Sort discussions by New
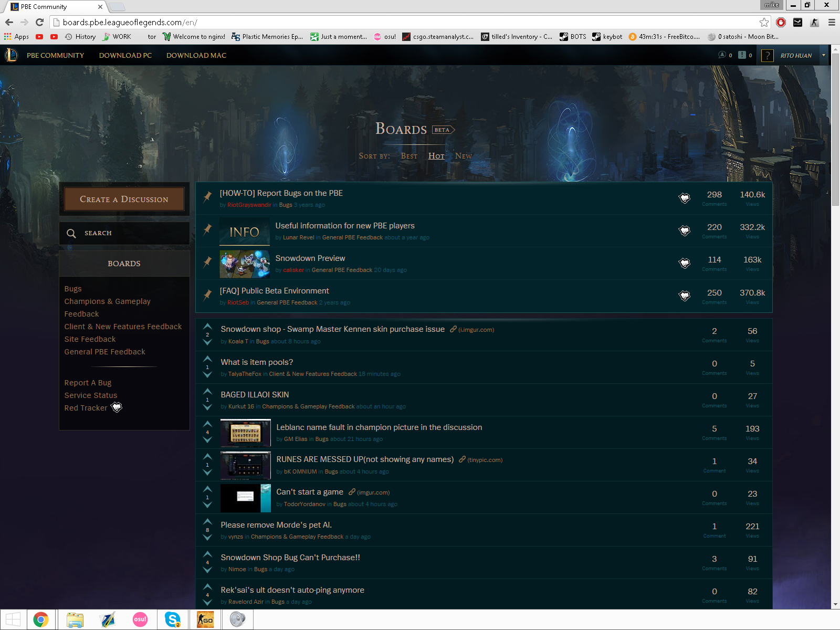This screenshot has width=840, height=630. [464, 156]
